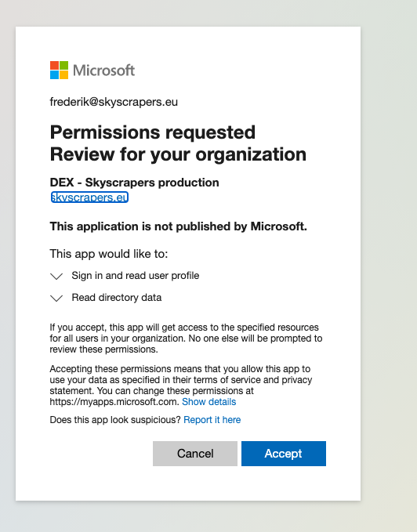
Task: Click the Microsoft wordmark text
Action: point(103,71)
